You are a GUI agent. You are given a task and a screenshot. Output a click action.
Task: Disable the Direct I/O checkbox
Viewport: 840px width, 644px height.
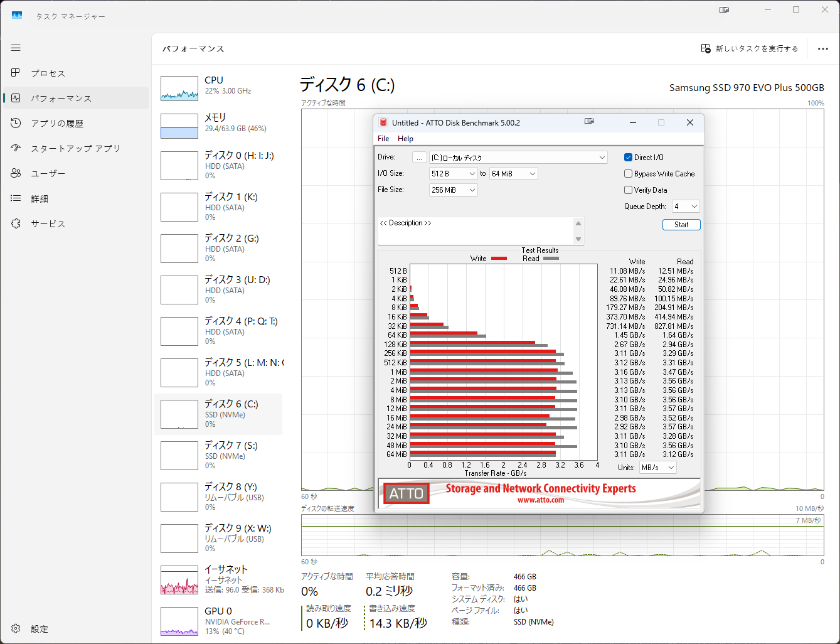click(x=628, y=158)
